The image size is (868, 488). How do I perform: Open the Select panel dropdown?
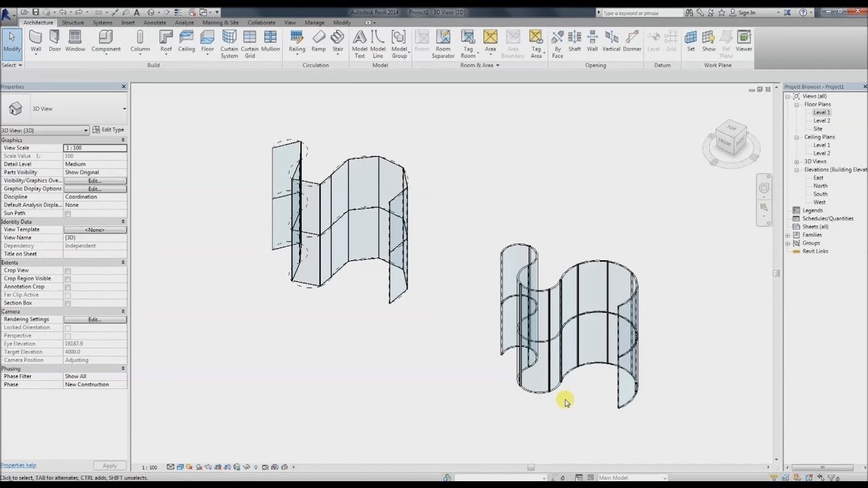tap(12, 65)
